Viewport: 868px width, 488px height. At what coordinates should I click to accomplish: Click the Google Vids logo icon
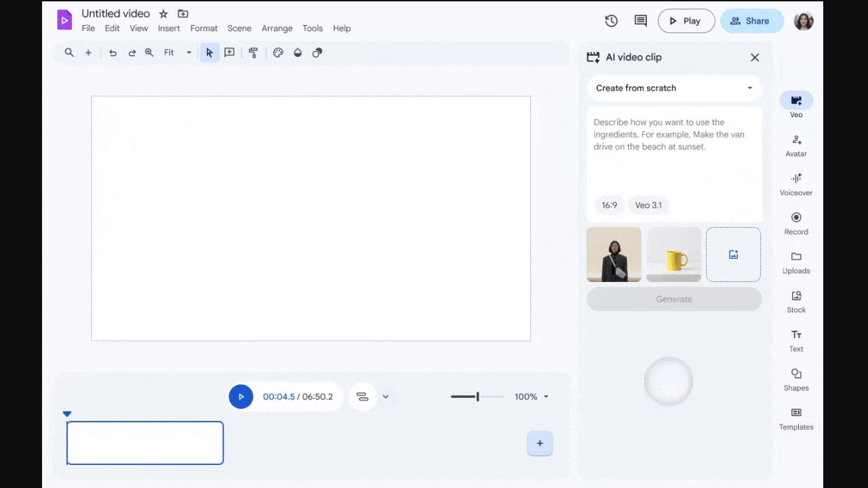(64, 20)
